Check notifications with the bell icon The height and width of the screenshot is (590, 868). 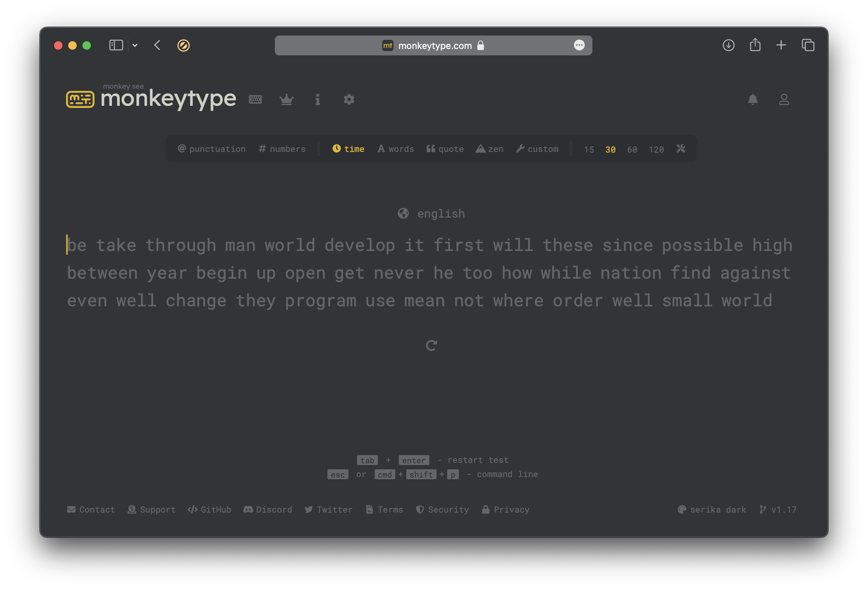753,99
